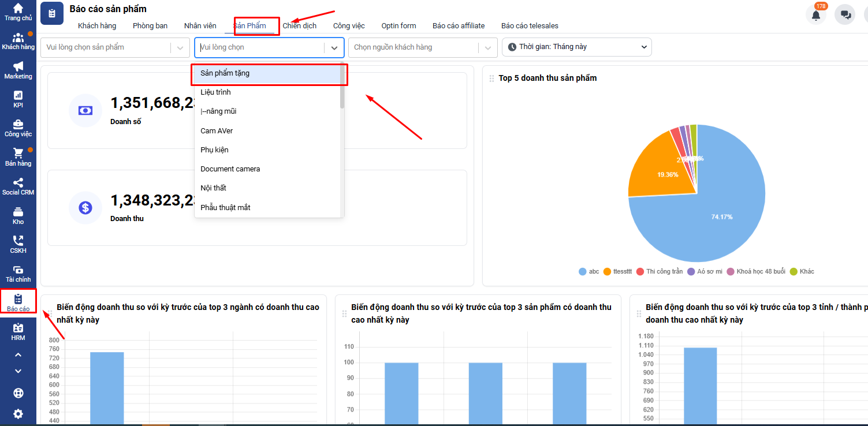This screenshot has width=868, height=426.
Task: Open Bán hàng shopping cart icon
Action: point(18,156)
